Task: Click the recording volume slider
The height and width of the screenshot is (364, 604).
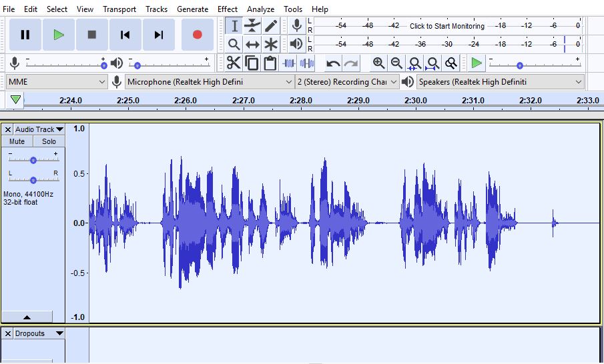Action: tap(65, 63)
